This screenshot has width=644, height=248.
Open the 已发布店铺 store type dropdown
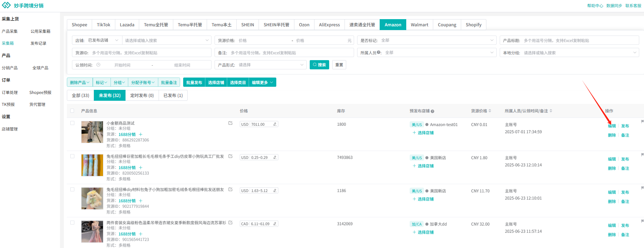pos(104,40)
